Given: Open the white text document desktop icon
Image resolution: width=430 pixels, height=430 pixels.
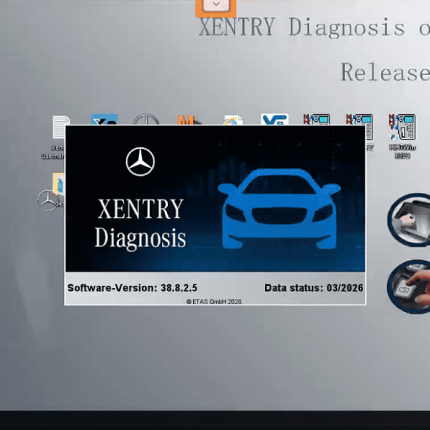Looking at the screenshot, I should tap(61, 127).
